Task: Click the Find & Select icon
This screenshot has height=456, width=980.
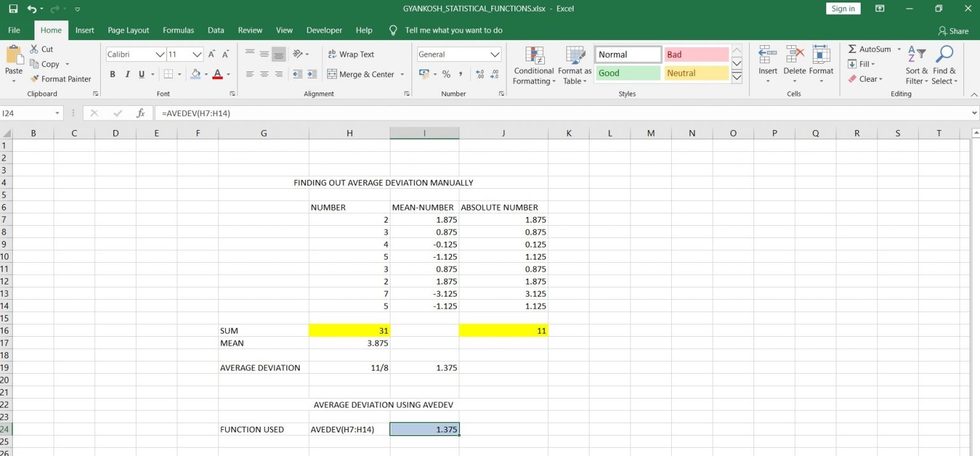Action: (944, 64)
